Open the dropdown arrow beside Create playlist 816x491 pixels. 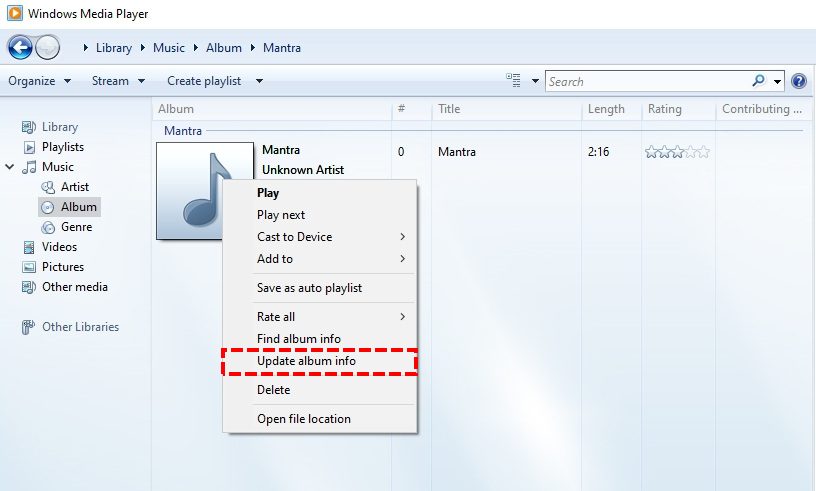point(259,81)
